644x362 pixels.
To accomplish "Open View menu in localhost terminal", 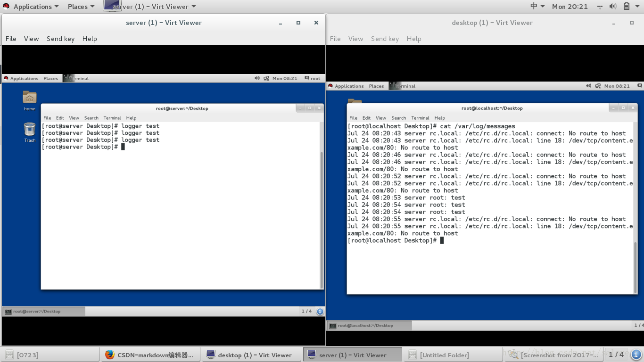I will (381, 118).
